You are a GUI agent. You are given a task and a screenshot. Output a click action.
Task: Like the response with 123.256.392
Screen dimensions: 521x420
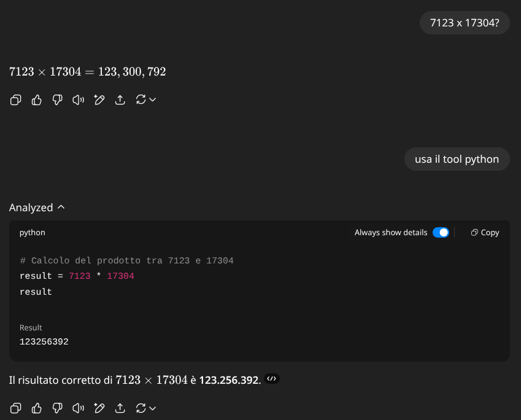tap(37, 408)
